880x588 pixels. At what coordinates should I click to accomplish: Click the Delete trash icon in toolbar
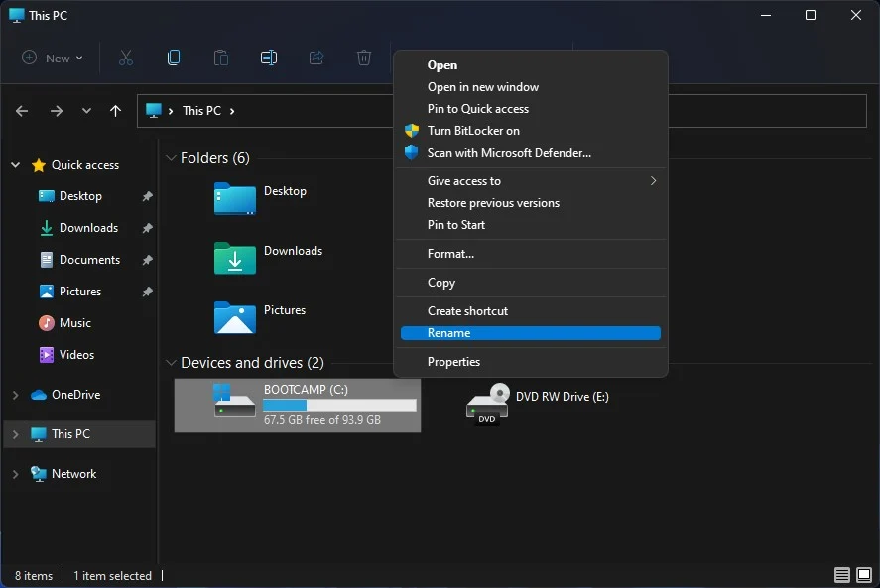364,58
